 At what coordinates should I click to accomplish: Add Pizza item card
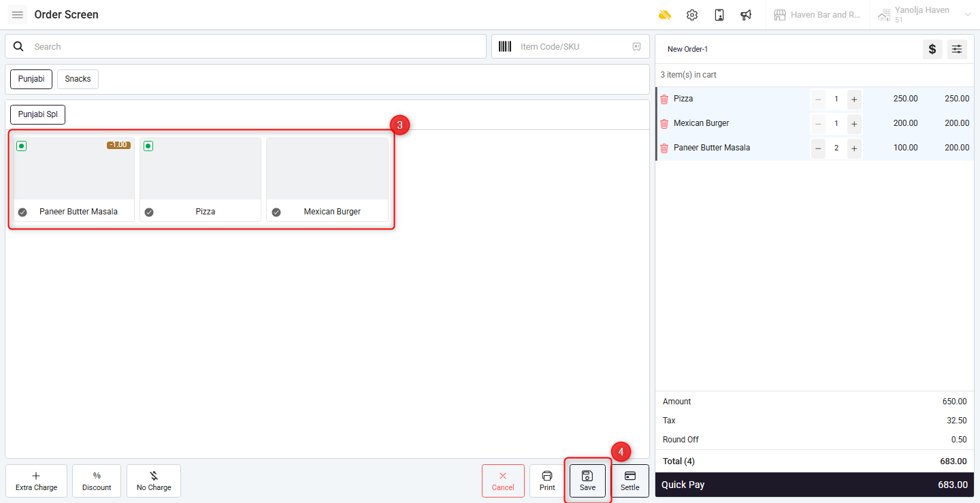[200, 180]
